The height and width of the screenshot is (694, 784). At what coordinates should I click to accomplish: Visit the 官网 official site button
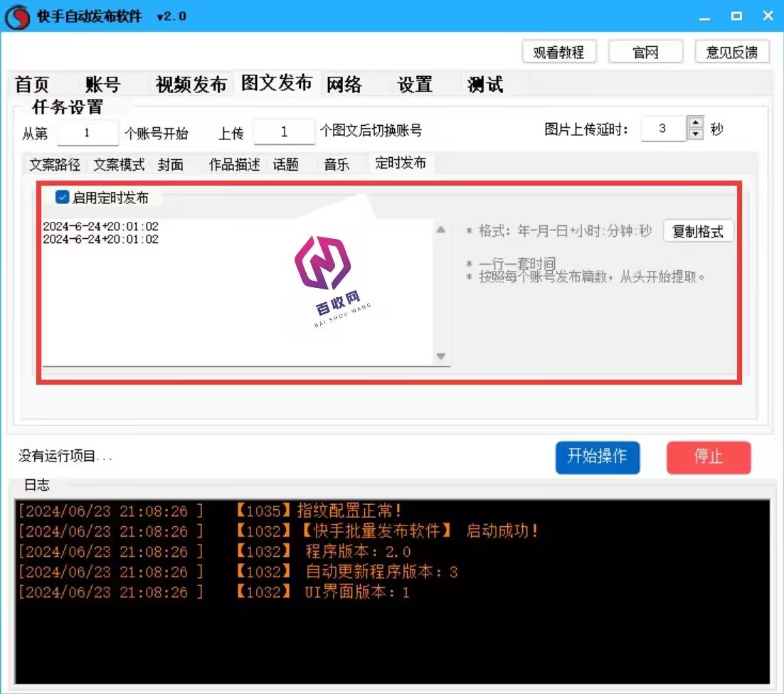pyautogui.click(x=645, y=52)
